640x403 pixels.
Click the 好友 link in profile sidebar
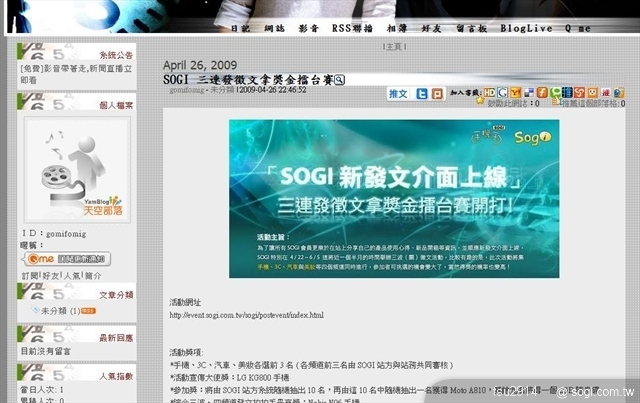click(51, 276)
